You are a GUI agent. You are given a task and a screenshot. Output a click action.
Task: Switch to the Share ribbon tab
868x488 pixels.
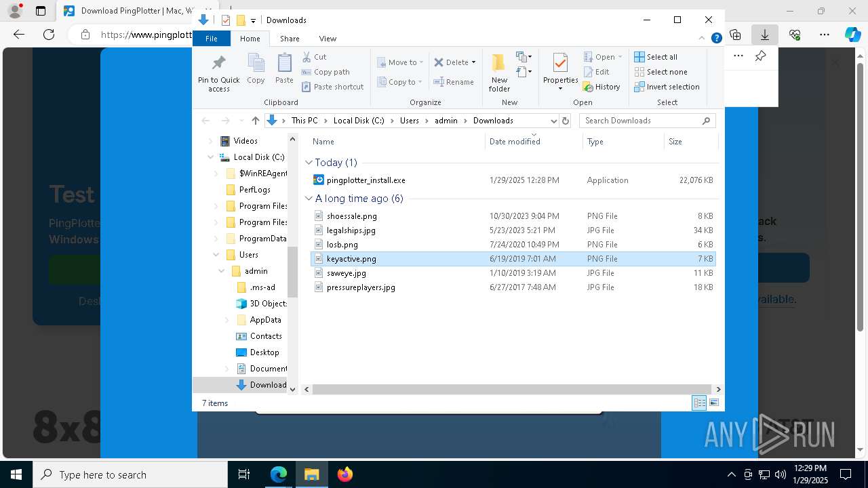point(290,39)
